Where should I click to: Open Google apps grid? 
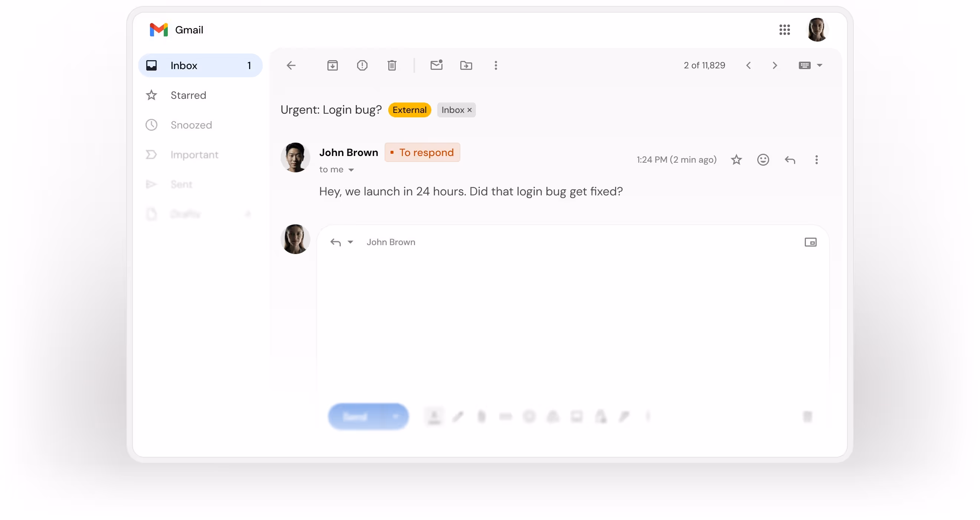coord(784,30)
